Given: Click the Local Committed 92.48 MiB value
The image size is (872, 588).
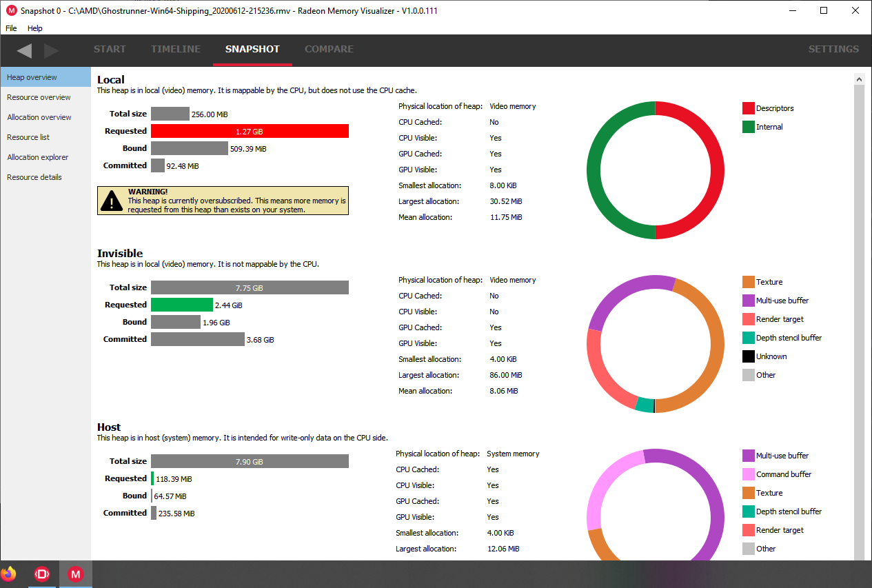Looking at the screenshot, I should (x=184, y=166).
